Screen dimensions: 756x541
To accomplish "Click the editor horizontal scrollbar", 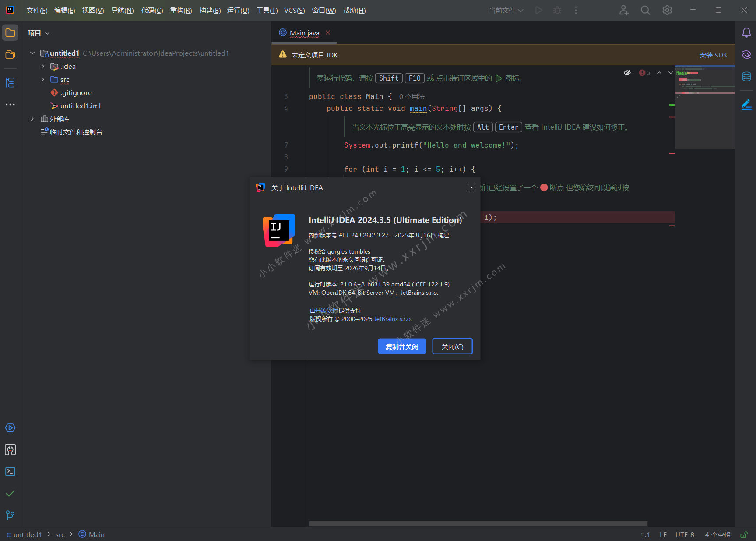I will tap(478, 523).
